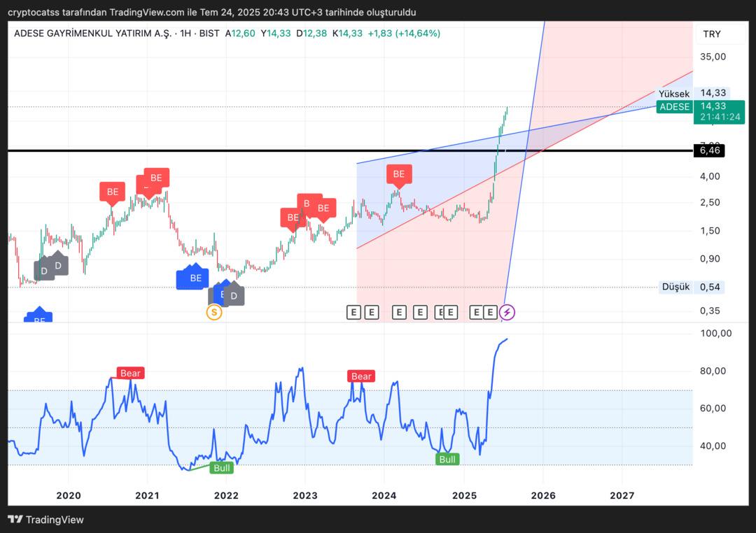Click the ADESE GAYRİMENKUL YATIRIM A.Ş. symbol title
Screen dimensions: 756x533
click(x=92, y=34)
